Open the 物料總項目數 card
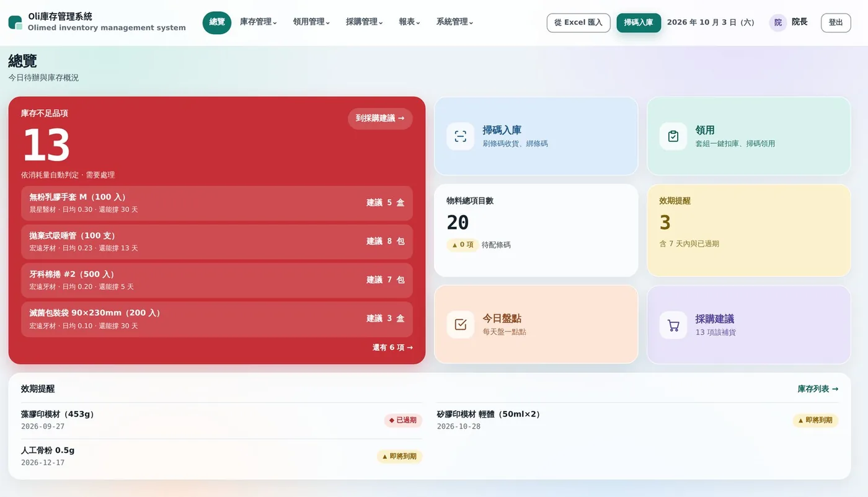This screenshot has width=868, height=497. tap(536, 230)
